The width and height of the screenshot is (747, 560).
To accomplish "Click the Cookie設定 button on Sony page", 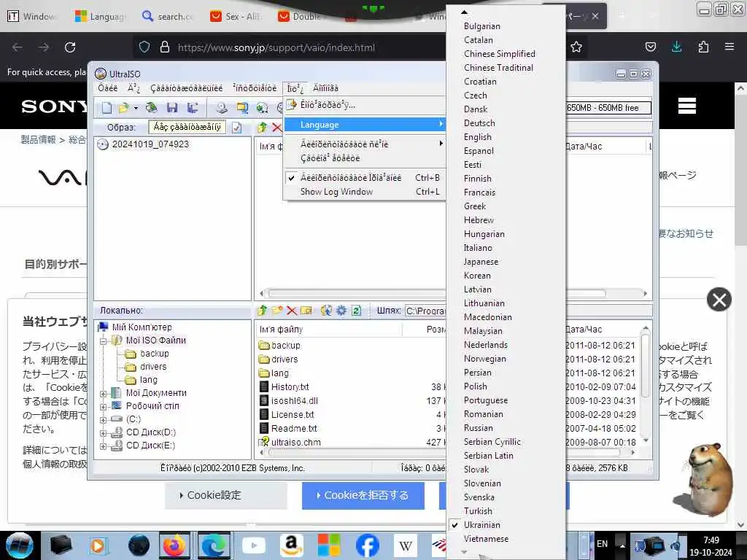I will 226,495.
